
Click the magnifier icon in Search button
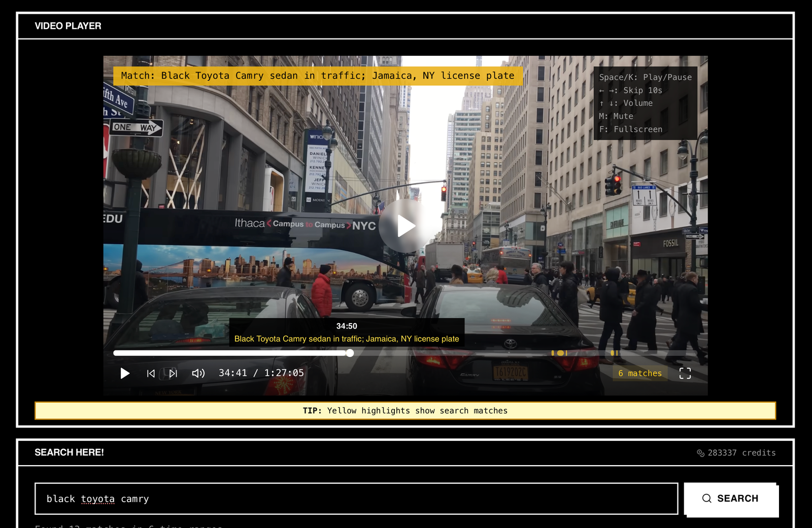click(706, 499)
